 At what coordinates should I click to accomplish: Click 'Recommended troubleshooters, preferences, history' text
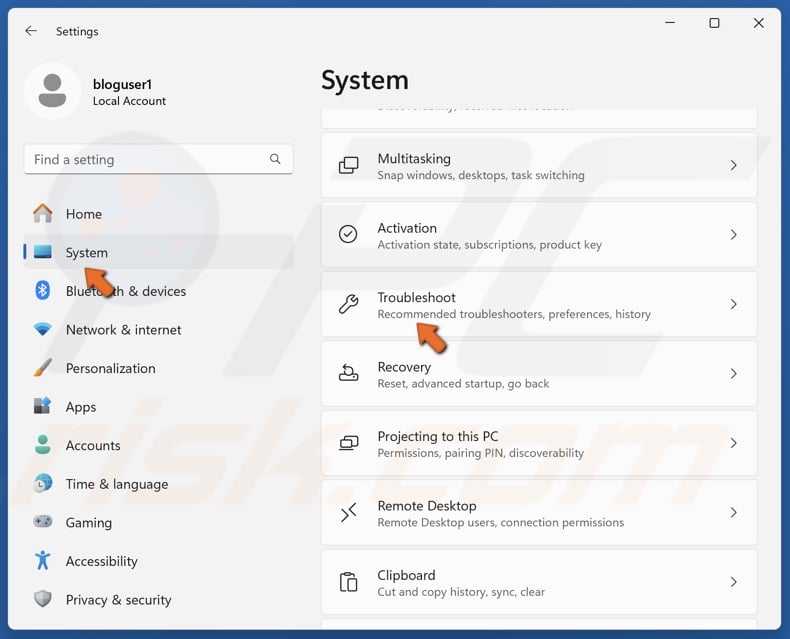[514, 314]
